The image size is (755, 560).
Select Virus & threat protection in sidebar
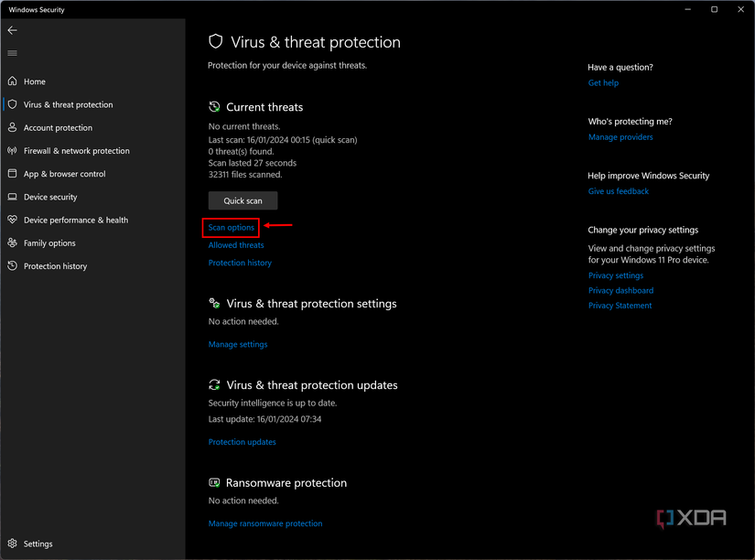[x=69, y=104]
